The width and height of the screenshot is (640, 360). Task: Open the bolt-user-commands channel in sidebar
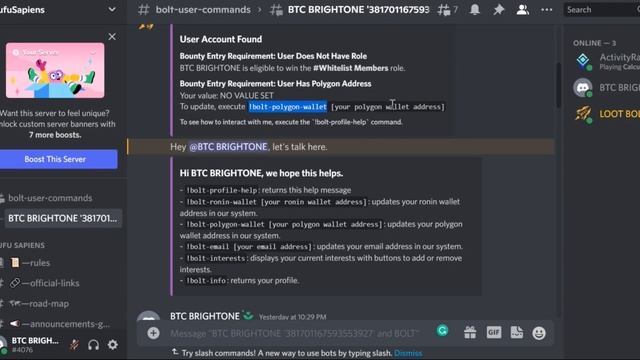tap(50, 198)
